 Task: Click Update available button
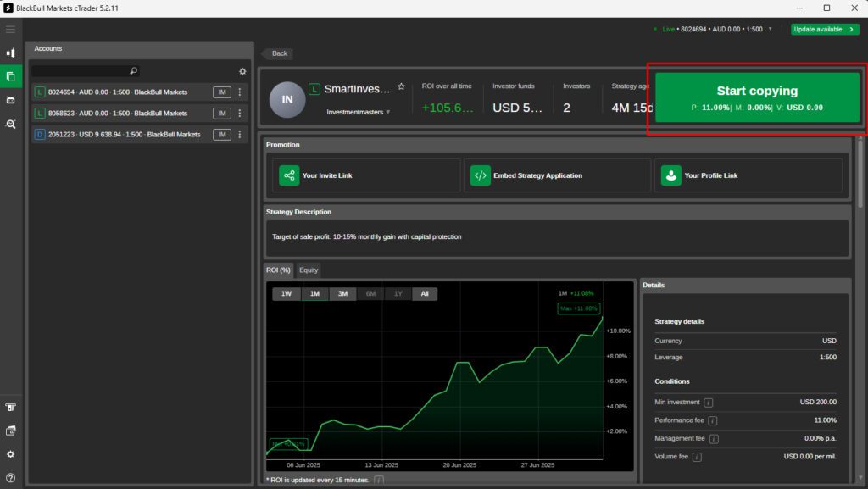coord(825,30)
